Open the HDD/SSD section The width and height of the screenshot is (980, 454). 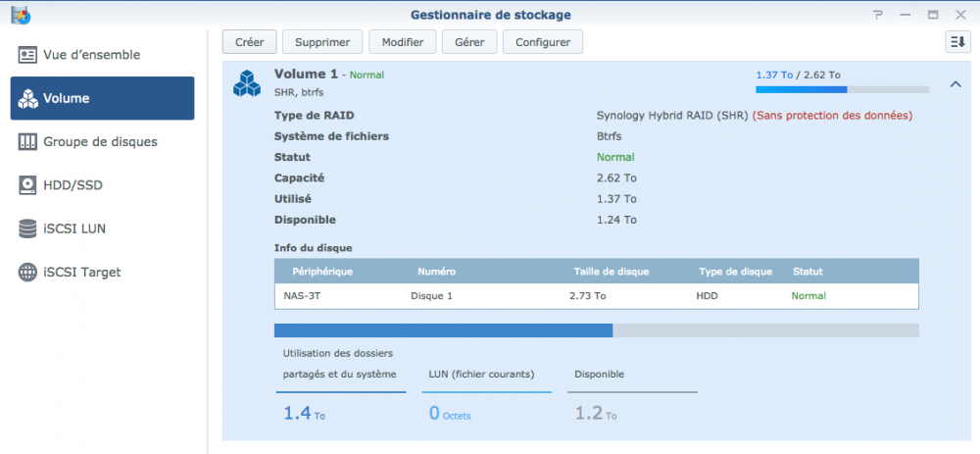103,185
